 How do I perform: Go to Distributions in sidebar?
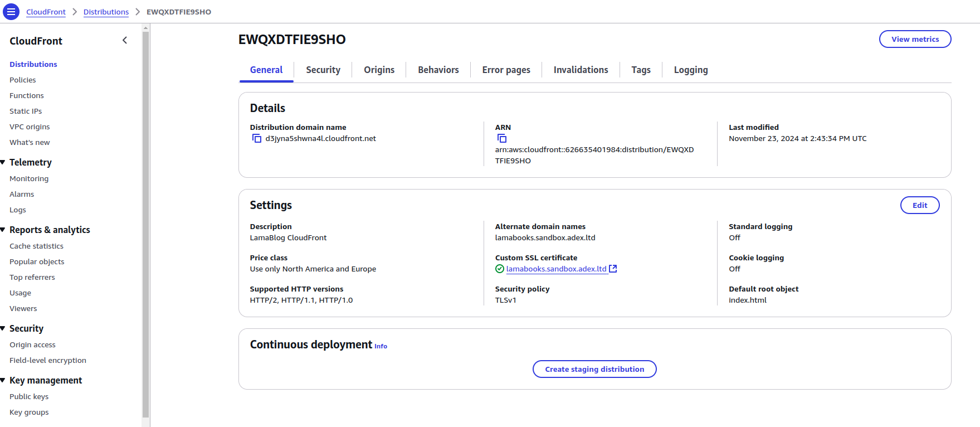pos(33,64)
